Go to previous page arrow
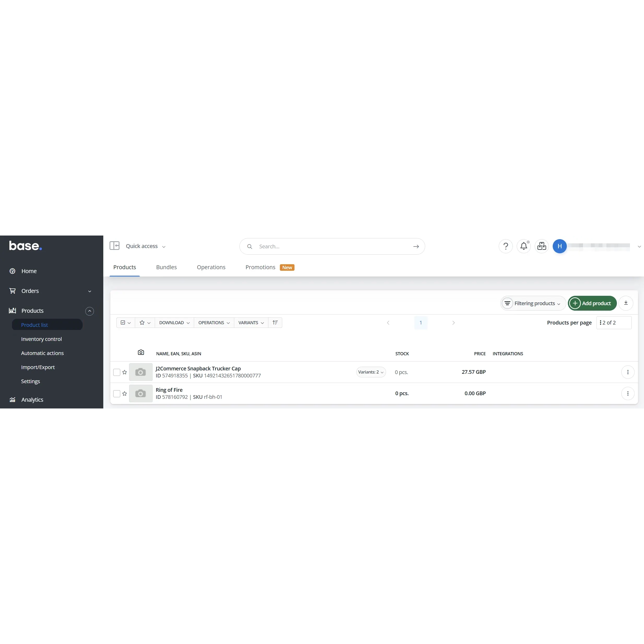This screenshot has width=644, height=644. pos(388,323)
